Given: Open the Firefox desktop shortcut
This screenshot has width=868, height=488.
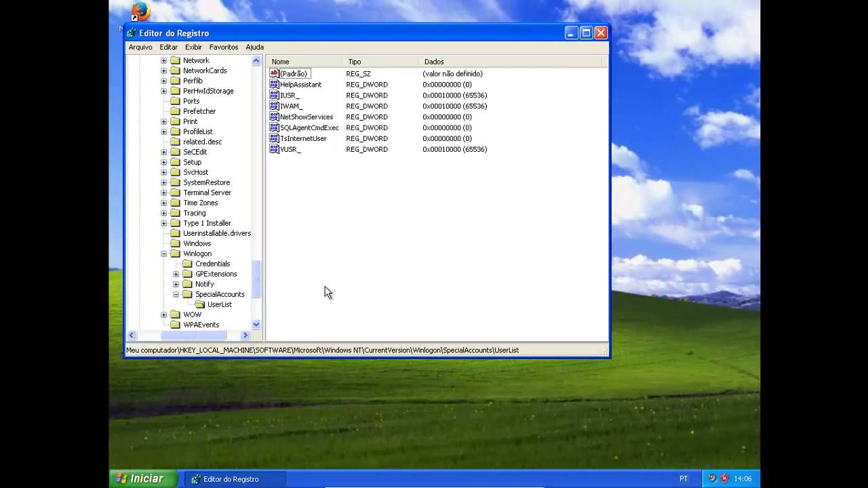Looking at the screenshot, I should point(140,12).
